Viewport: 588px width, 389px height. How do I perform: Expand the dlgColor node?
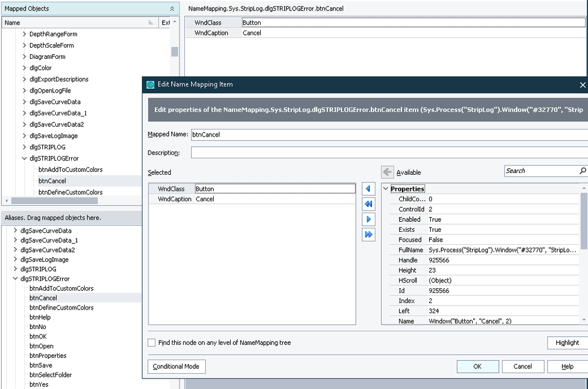point(24,68)
